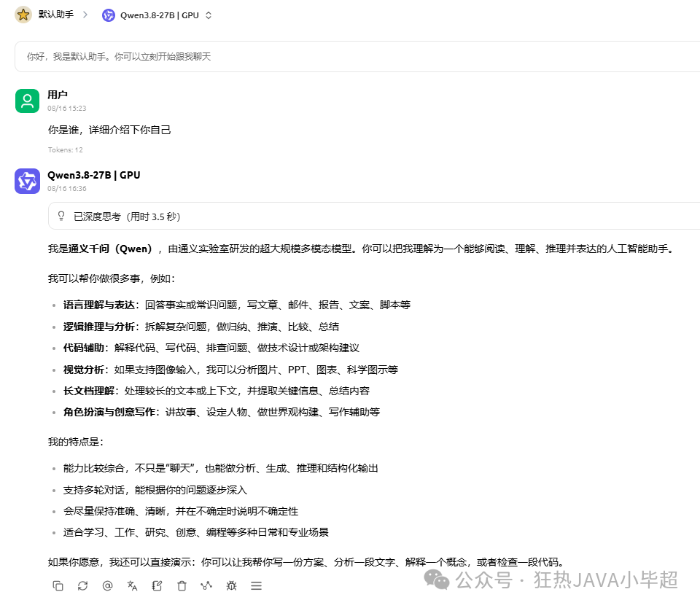Click the lightbulb deep thinking icon
Viewport: 700px width, 608px height.
click(x=61, y=217)
